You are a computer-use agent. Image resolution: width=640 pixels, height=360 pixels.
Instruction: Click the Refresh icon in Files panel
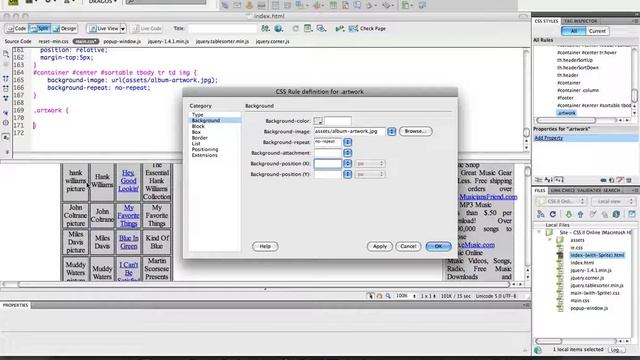553,214
